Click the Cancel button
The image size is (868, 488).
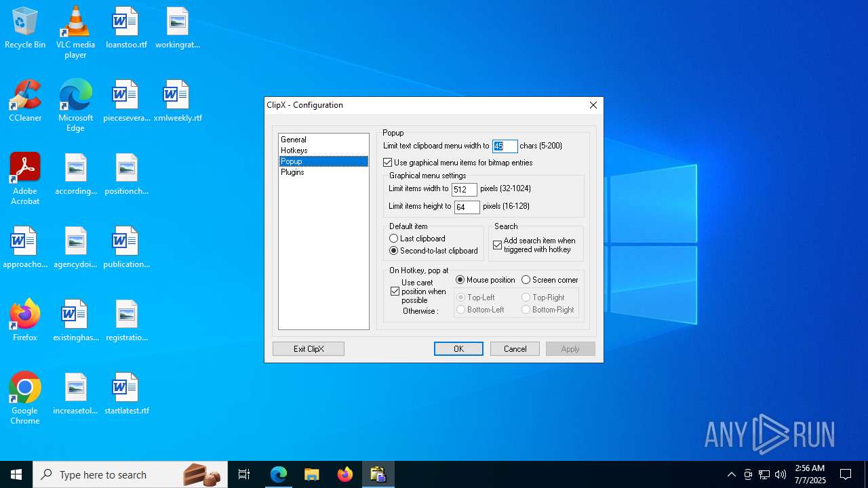coord(515,349)
